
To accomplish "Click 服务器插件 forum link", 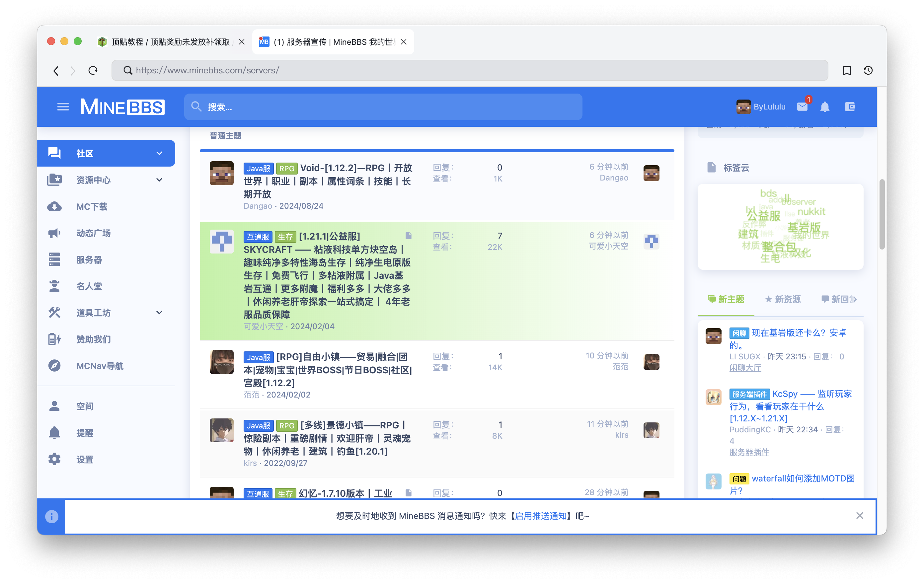I will (749, 452).
